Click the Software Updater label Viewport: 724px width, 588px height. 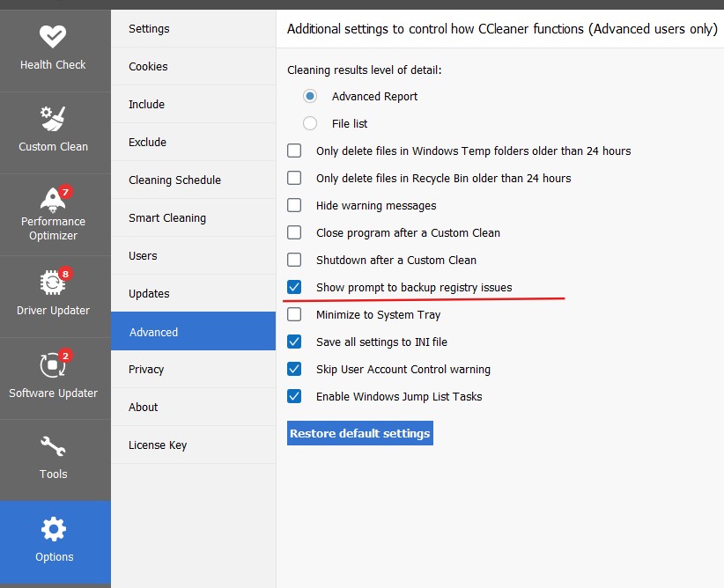click(53, 393)
